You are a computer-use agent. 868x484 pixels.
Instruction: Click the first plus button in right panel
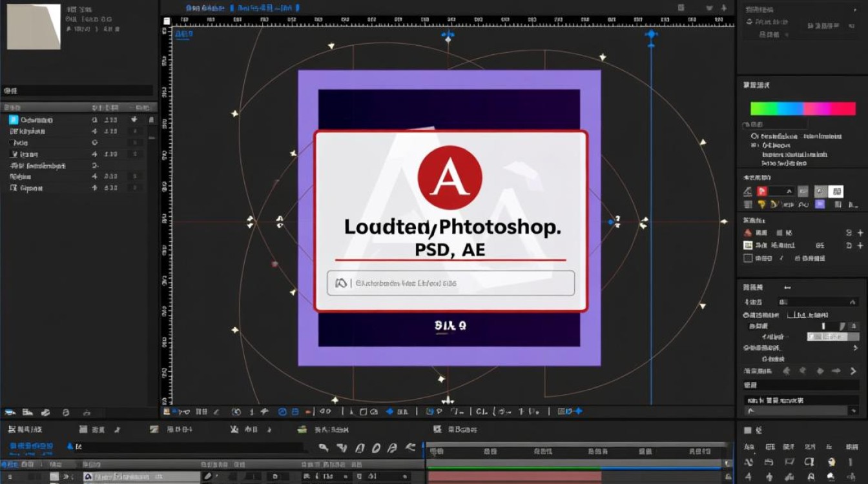click(860, 233)
